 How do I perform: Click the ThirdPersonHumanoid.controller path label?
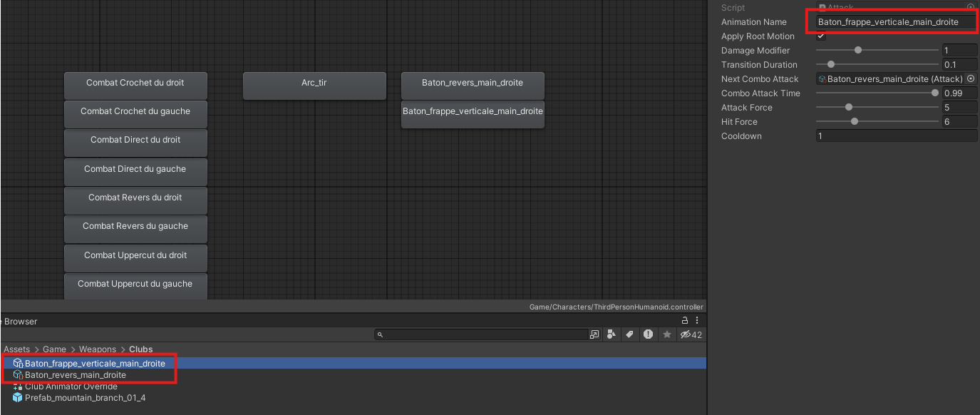(617, 307)
